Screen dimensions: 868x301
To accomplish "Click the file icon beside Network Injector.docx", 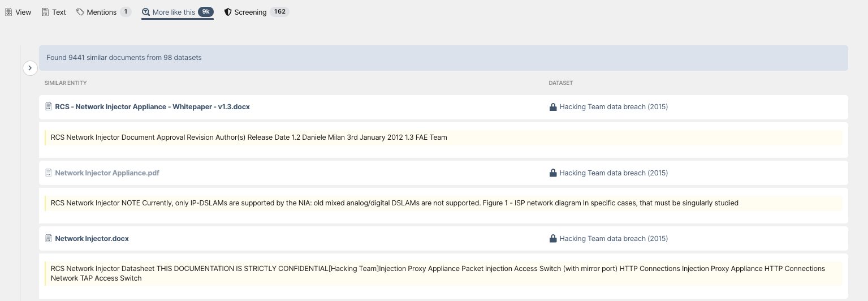I will point(49,238).
